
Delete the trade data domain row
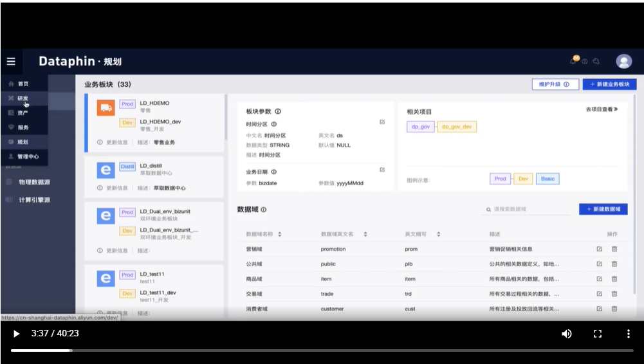tap(614, 294)
